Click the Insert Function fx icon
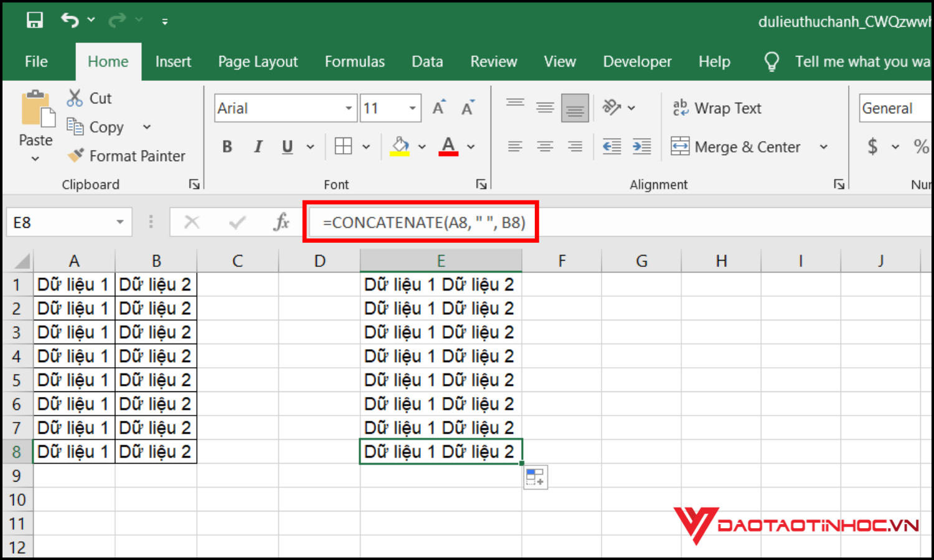This screenshot has height=560, width=934. (x=281, y=222)
